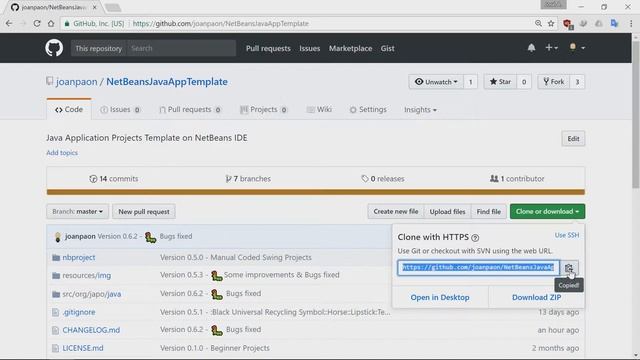Click New pull request button
The image size is (640, 360).
click(144, 211)
